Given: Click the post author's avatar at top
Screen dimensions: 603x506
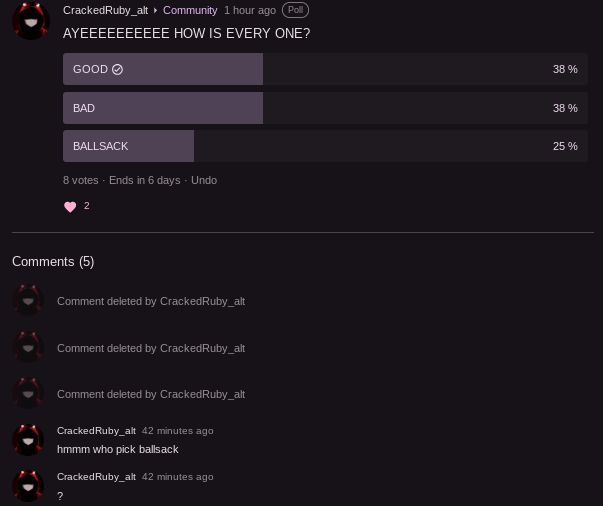Looking at the screenshot, I should (30, 20).
